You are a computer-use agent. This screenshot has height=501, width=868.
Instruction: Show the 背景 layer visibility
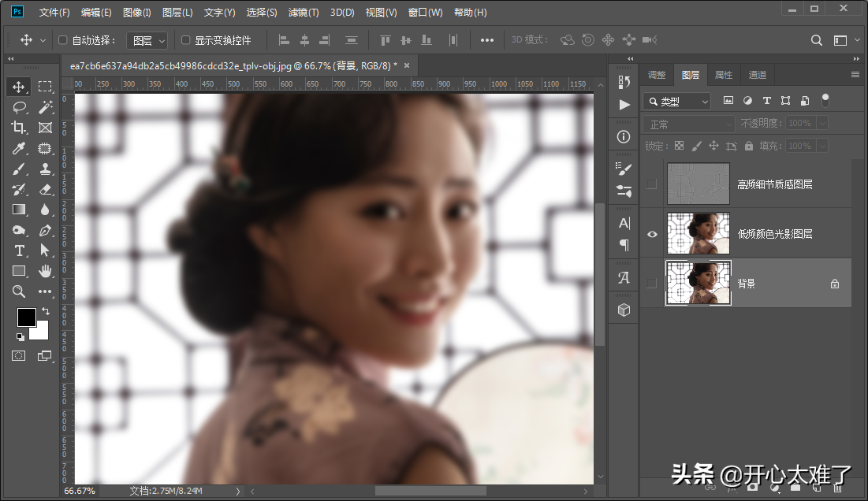[652, 283]
